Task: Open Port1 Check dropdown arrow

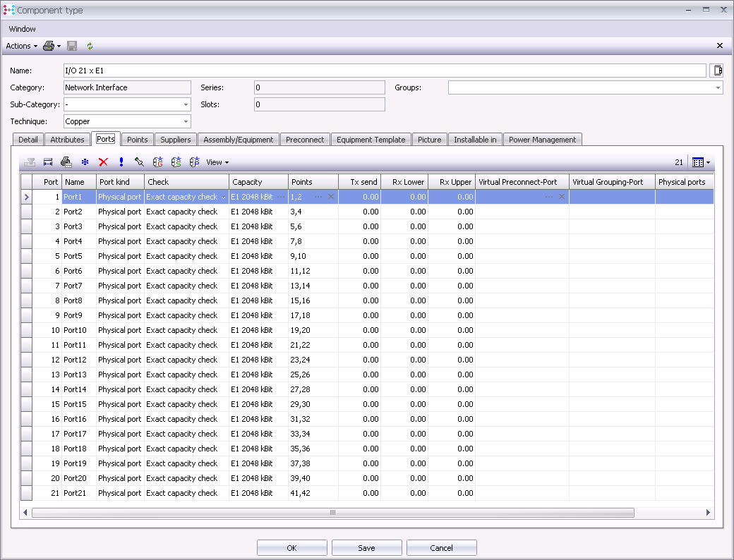Action: (x=223, y=197)
